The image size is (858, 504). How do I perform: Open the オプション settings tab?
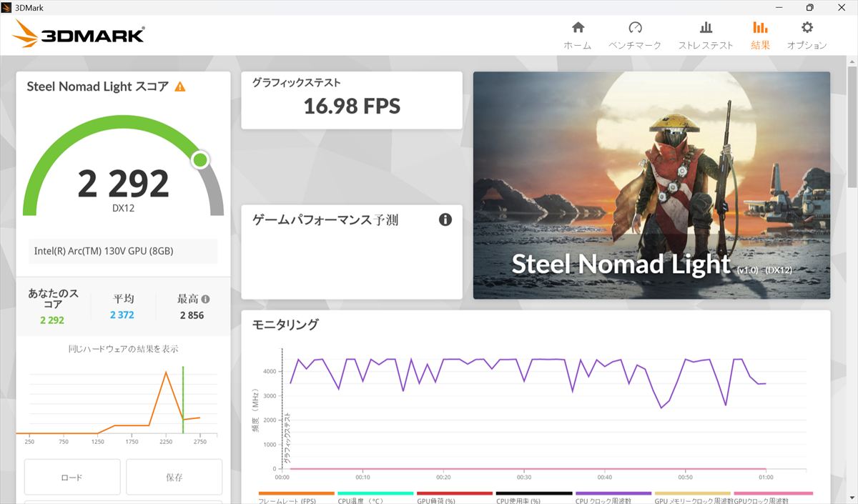pos(807,36)
